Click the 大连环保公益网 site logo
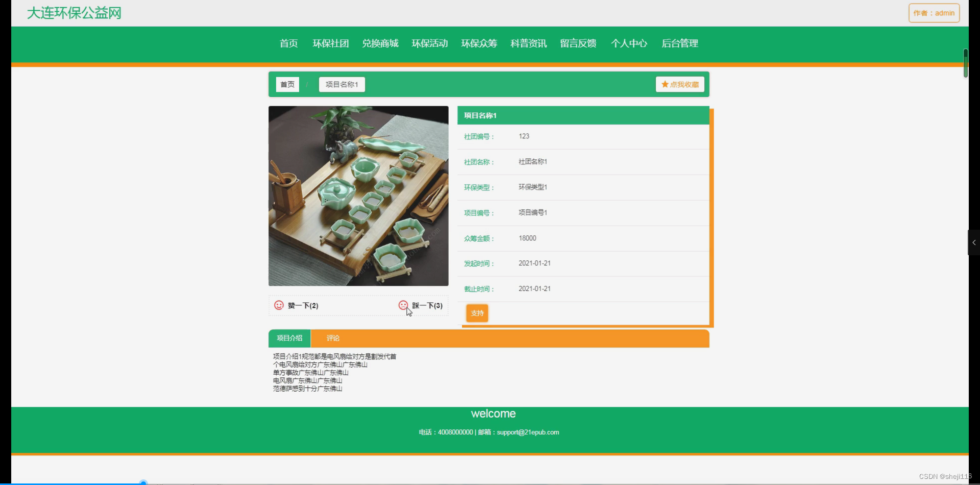Screen dimensions: 980x485 [x=73, y=13]
